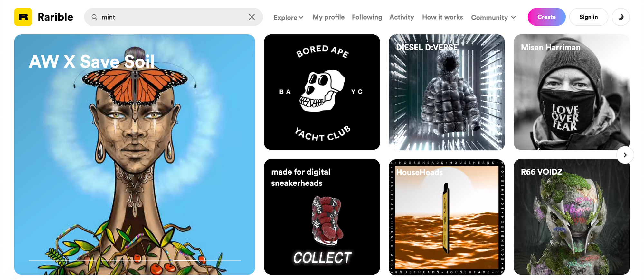This screenshot has width=644, height=280.
Task: Go to the Following page
Action: point(367,17)
